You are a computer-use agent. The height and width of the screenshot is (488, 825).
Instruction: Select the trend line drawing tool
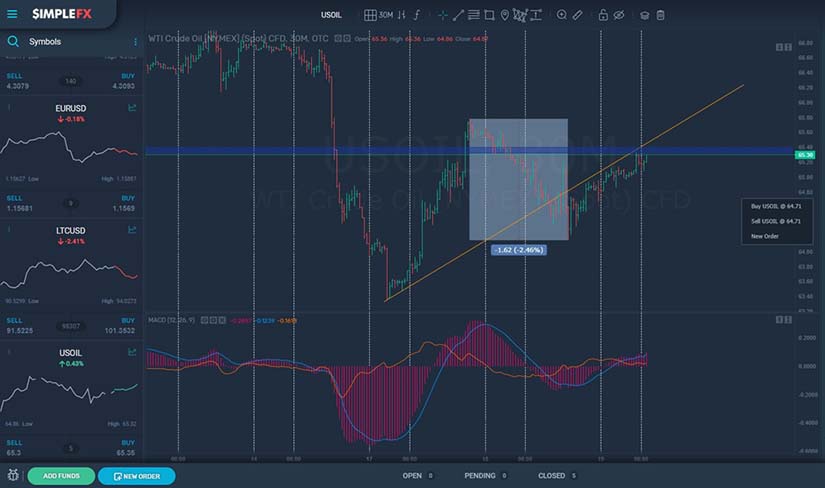coord(458,15)
